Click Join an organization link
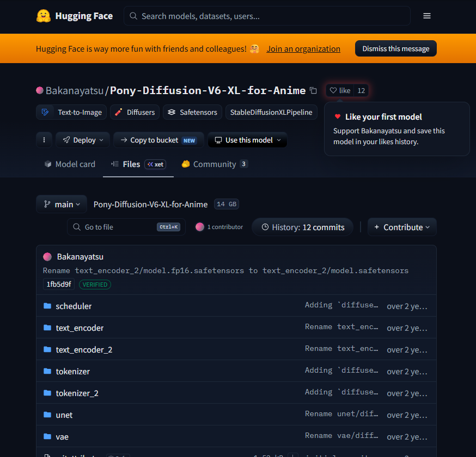Image resolution: width=476 pixels, height=457 pixels. [x=303, y=49]
